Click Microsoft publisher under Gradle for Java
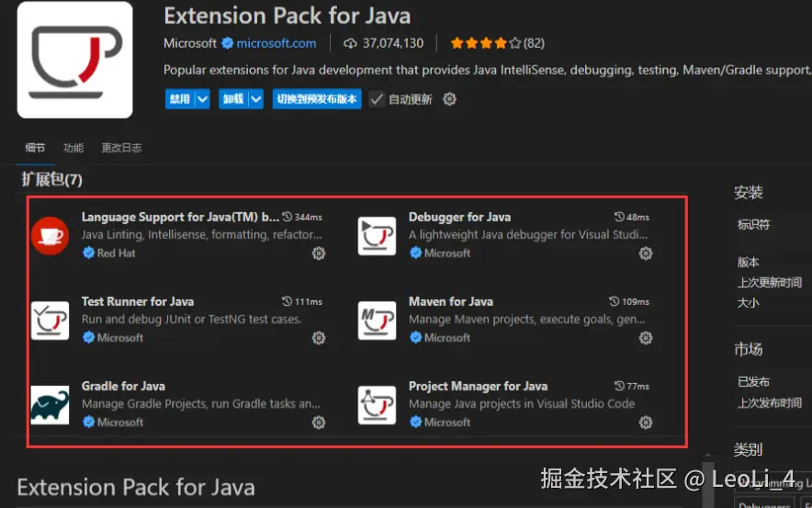This screenshot has width=812, height=508. pyautogui.click(x=120, y=423)
